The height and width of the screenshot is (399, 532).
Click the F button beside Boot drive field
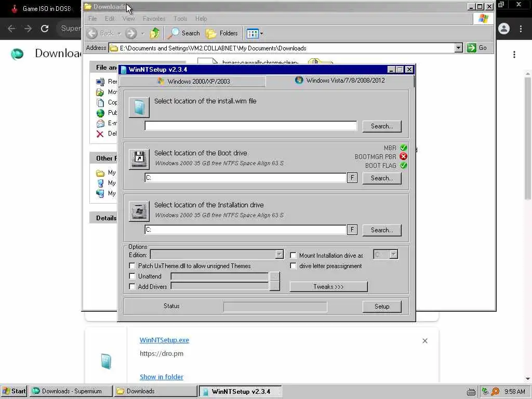click(352, 178)
